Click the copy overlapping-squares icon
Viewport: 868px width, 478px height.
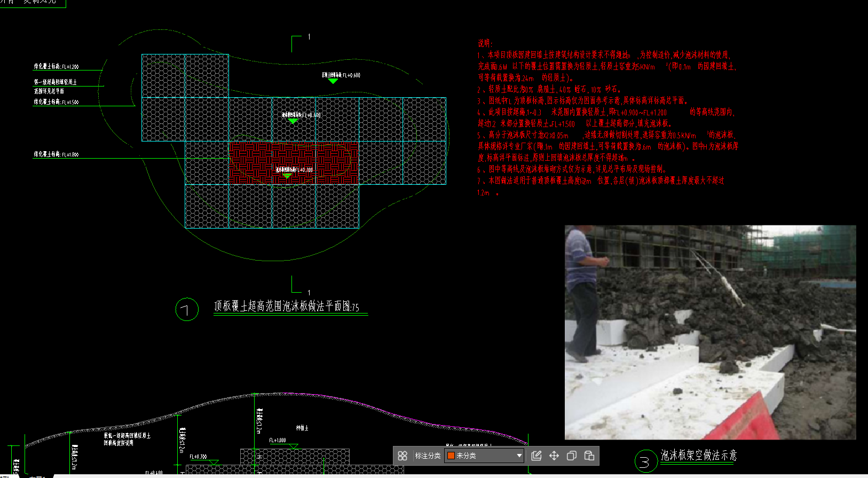tap(572, 456)
